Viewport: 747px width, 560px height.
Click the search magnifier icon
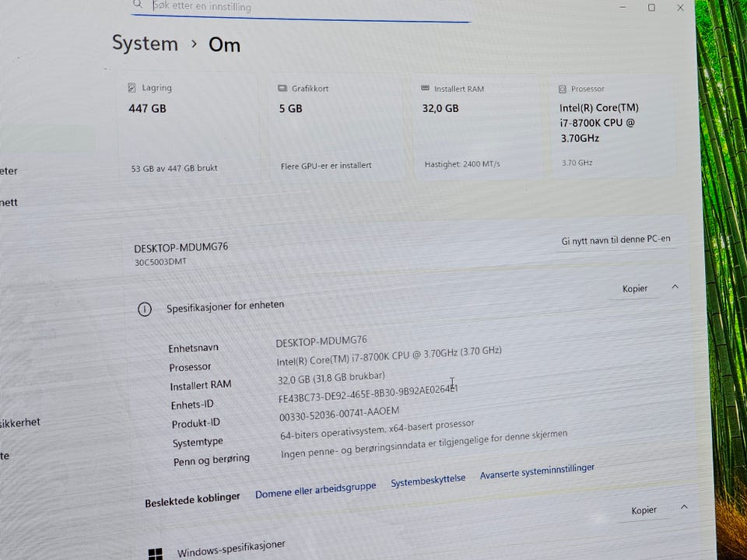(138, 5)
